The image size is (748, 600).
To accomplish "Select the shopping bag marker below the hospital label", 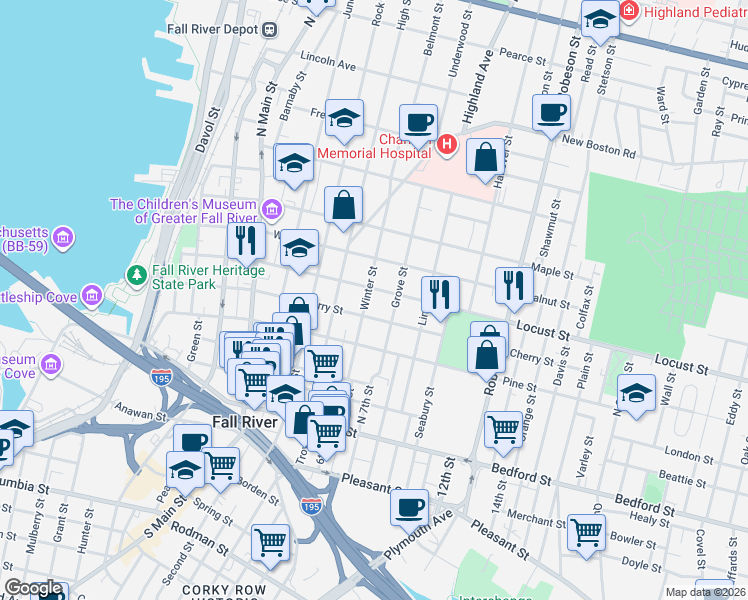I will pos(343,208).
